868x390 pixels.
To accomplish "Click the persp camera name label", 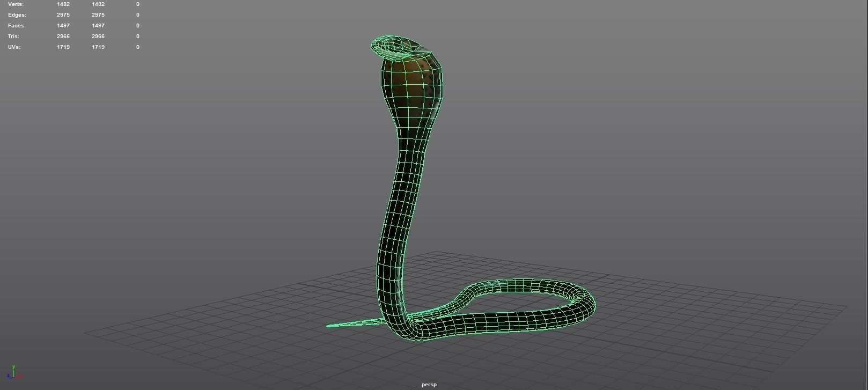I will [429, 385].
